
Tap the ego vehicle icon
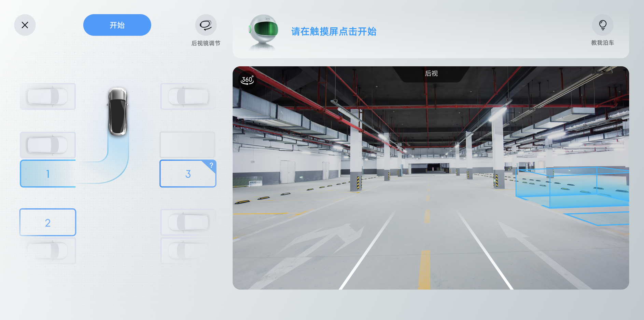[x=118, y=111]
